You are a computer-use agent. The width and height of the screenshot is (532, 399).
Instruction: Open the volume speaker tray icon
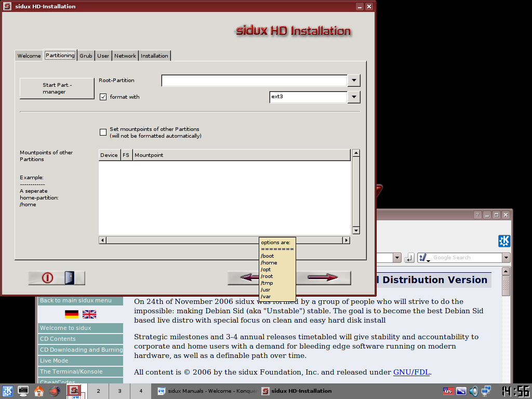pos(474,391)
